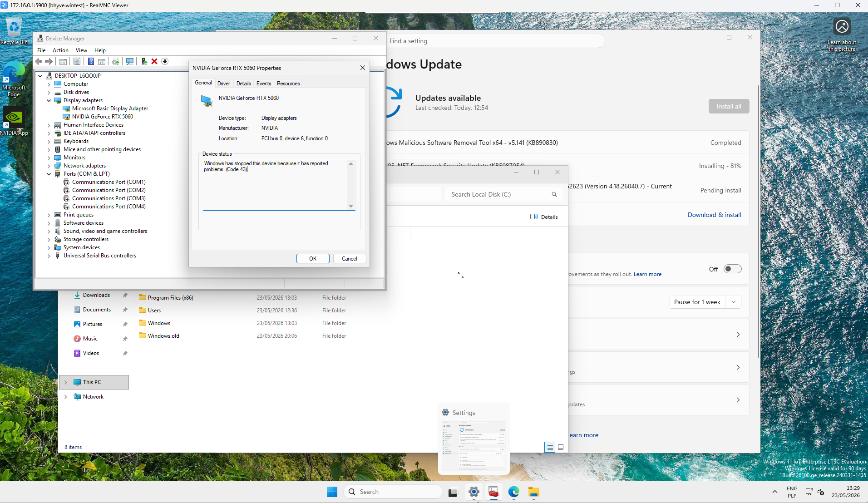Screen dimensions: 868x503
Task: Click the taskbar Search box
Action: tap(393, 492)
